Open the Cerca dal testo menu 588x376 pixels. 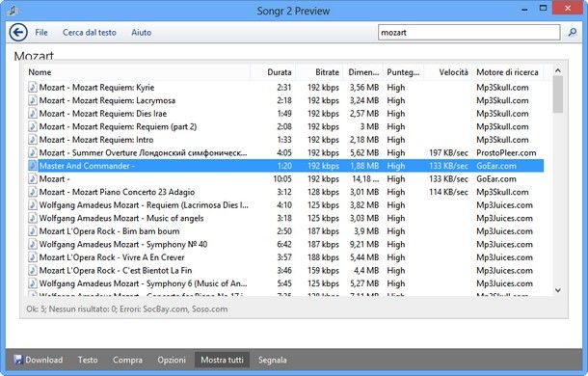click(90, 32)
